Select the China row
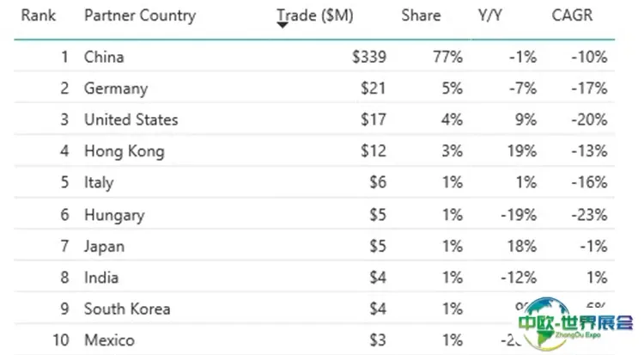Viewport: 644px width, 355px height. 104,58
